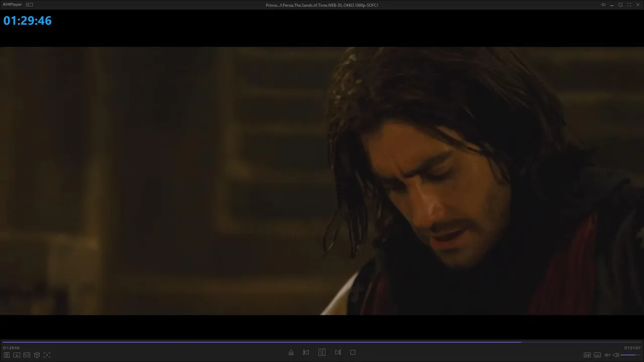This screenshot has height=362, width=644.
Task: Open the audio waveform equalizer icon
Action: coord(607,355)
